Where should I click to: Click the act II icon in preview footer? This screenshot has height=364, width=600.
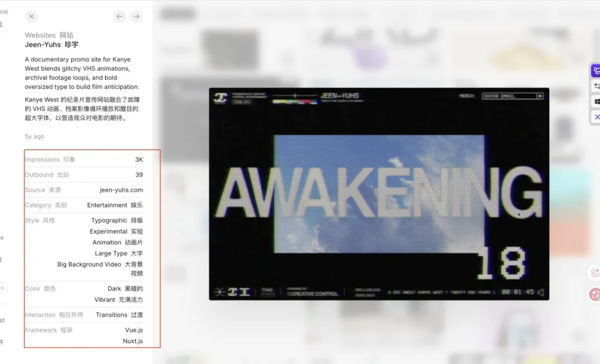(239, 292)
